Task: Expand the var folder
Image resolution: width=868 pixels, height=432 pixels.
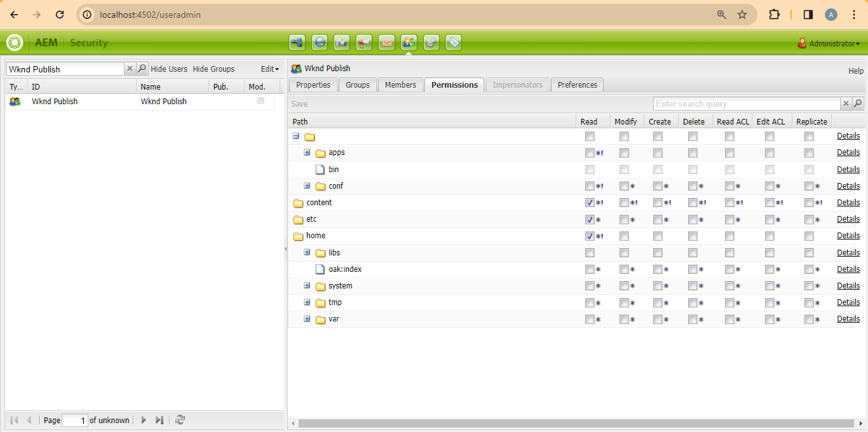Action: point(307,318)
